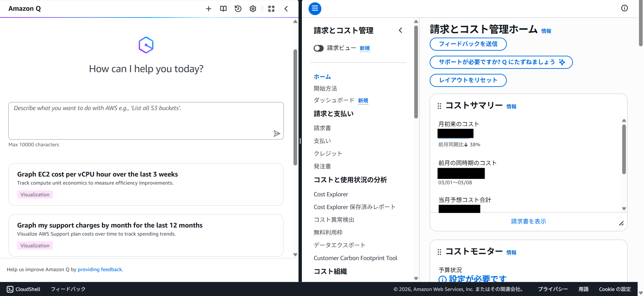Click the info icon beside 設定が必要です
The height and width of the screenshot is (296, 644).
[x=442, y=279]
